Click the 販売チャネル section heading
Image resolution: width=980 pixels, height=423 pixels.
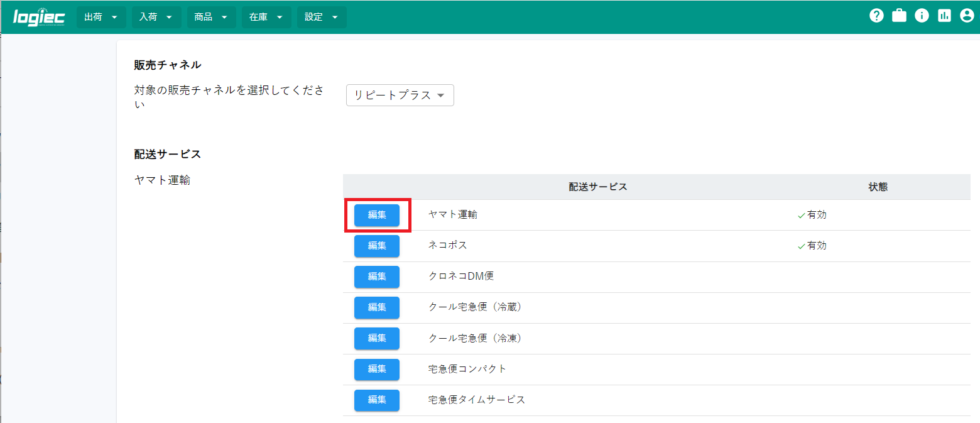point(168,65)
